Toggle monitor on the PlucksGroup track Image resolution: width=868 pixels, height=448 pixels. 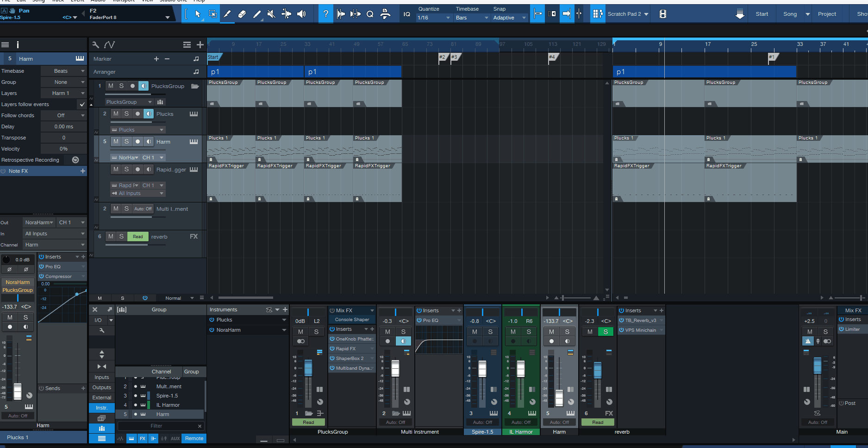(x=144, y=86)
